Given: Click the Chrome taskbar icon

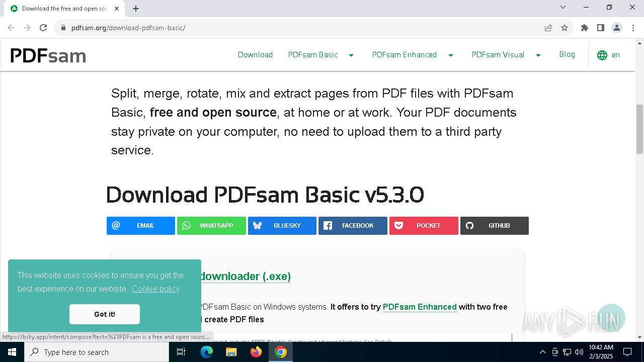Looking at the screenshot, I should 281,352.
